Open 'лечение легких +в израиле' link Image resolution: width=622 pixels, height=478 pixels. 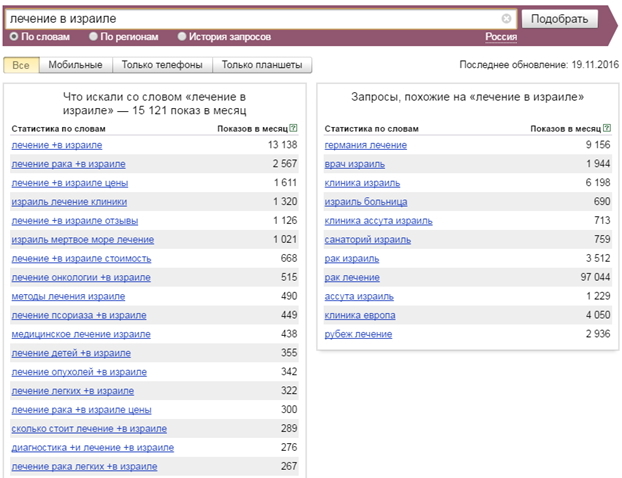[x=73, y=391]
